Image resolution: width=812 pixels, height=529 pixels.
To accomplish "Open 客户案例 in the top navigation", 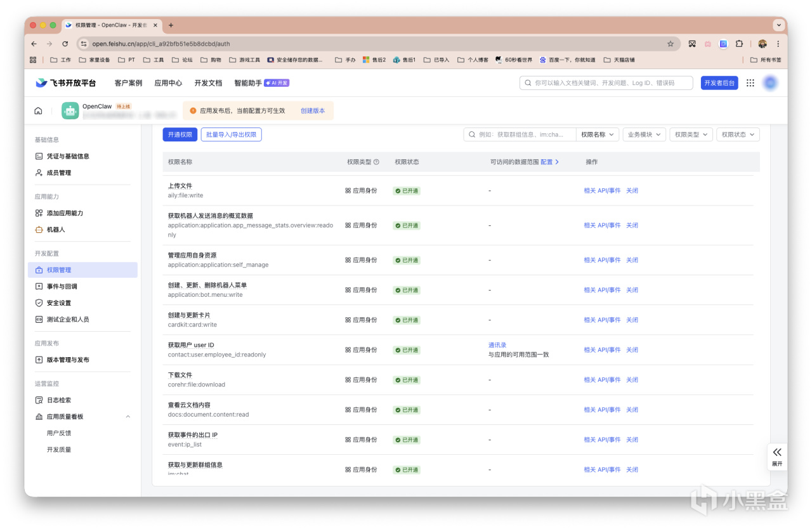I will point(128,83).
